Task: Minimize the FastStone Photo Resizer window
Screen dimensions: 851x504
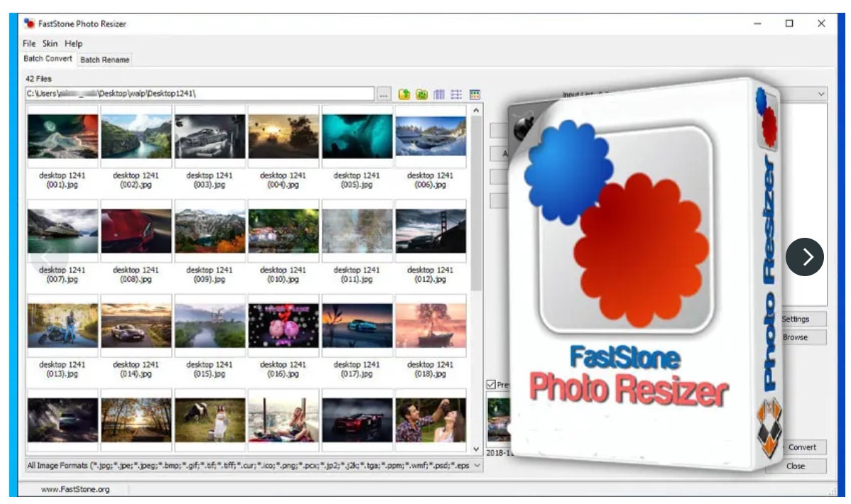Action: [758, 23]
